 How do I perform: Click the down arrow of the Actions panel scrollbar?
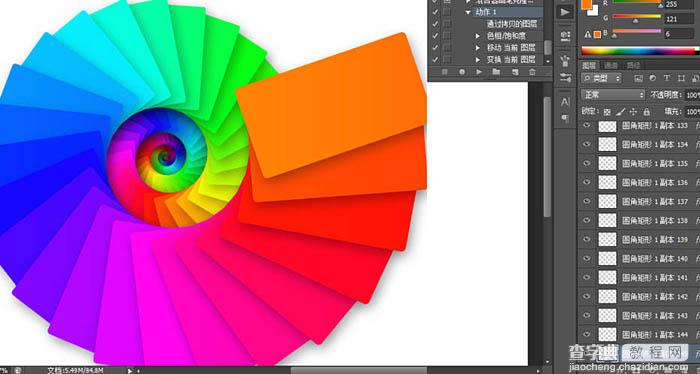point(548,61)
